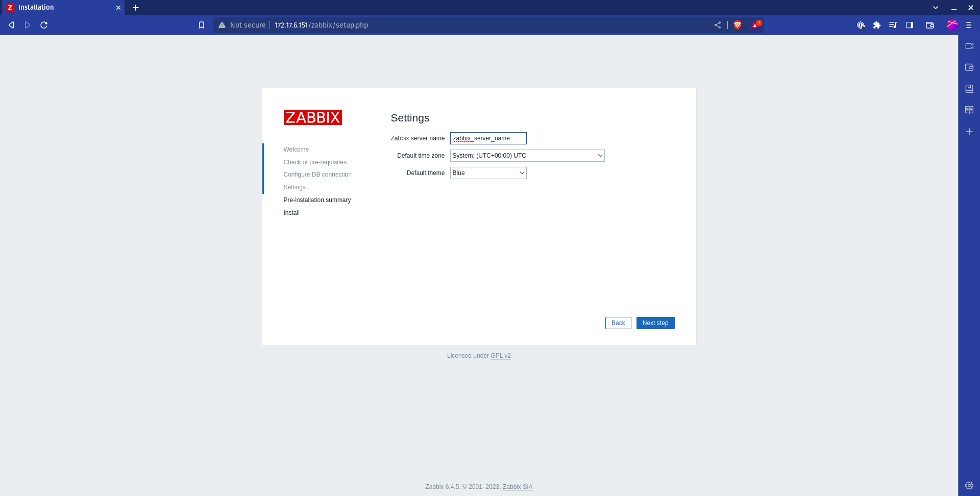
Task: Click Check of pre-requisites step
Action: pos(315,162)
